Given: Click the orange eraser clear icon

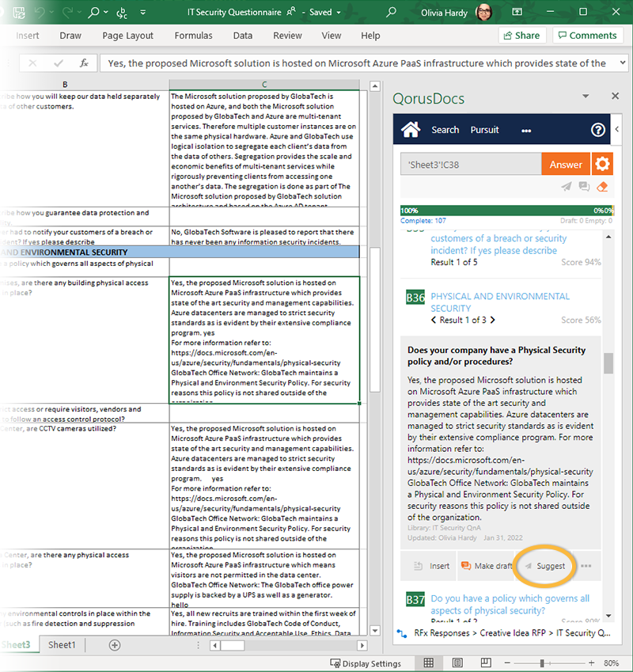Looking at the screenshot, I should coord(602,187).
